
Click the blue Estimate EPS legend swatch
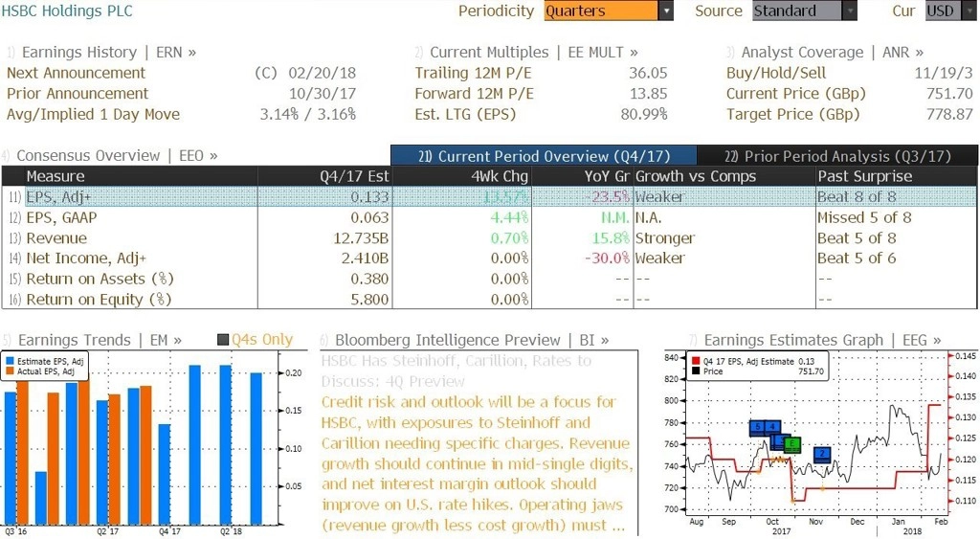point(10,362)
